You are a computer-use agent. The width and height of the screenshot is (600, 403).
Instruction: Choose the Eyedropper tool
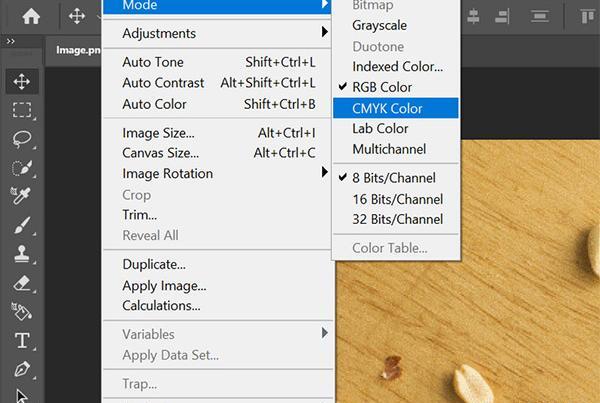pyautogui.click(x=21, y=196)
